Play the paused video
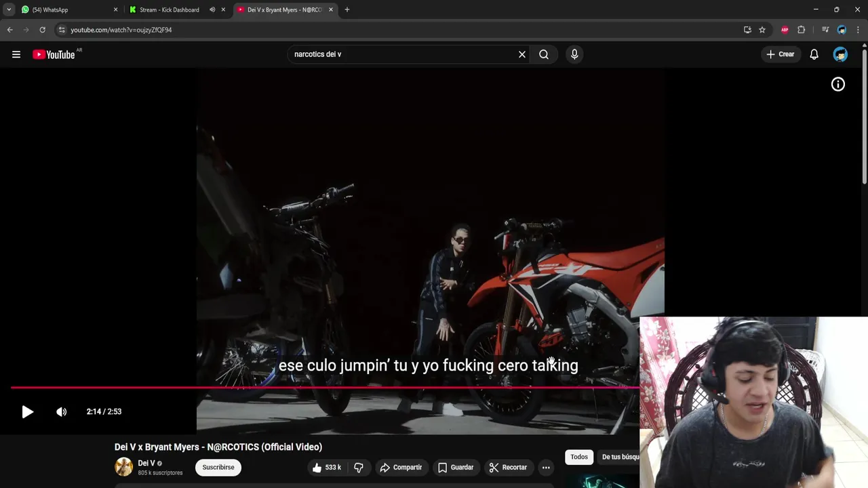The width and height of the screenshot is (868, 488). tap(27, 411)
